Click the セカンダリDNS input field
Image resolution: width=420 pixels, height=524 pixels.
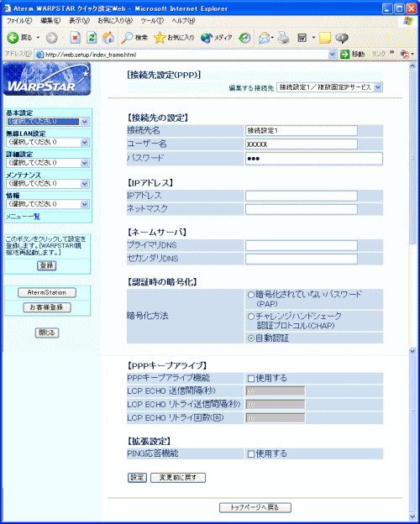point(302,259)
